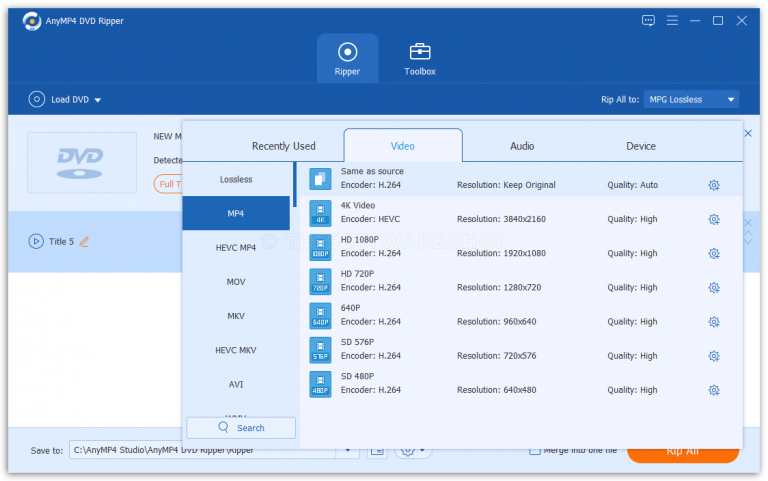Viewport: 768px width, 481px height.
Task: Toggle Merge into one file checkbox
Action: coord(534,451)
